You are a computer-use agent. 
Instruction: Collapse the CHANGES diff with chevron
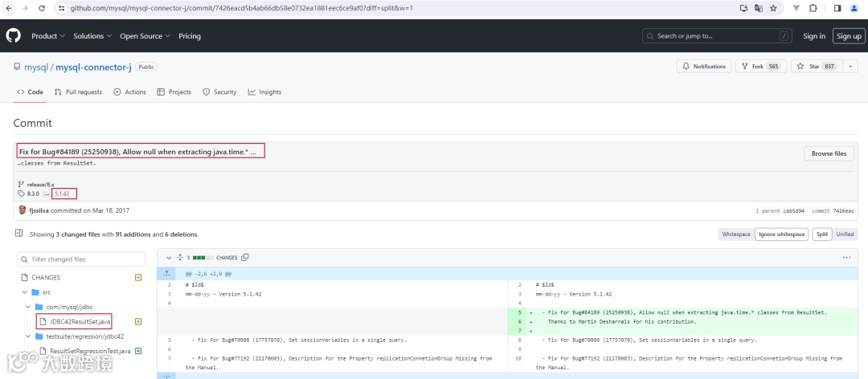[x=169, y=257]
